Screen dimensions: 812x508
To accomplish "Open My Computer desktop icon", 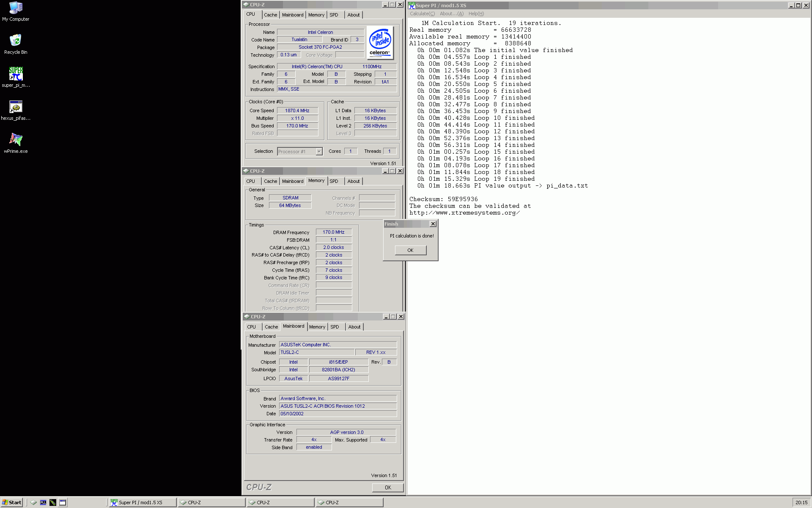I will coord(16,11).
